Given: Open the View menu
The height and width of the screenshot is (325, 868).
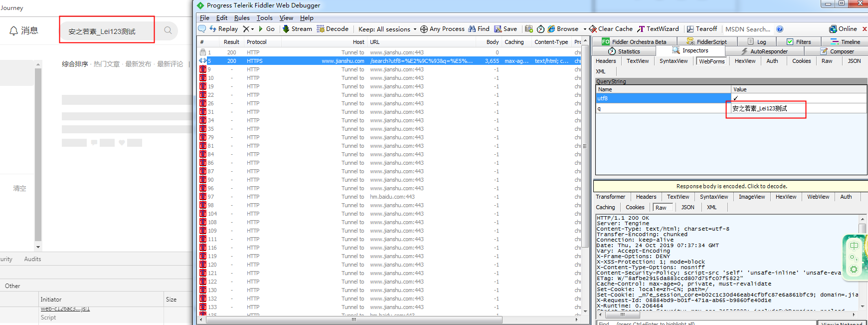Looking at the screenshot, I should click(286, 17).
